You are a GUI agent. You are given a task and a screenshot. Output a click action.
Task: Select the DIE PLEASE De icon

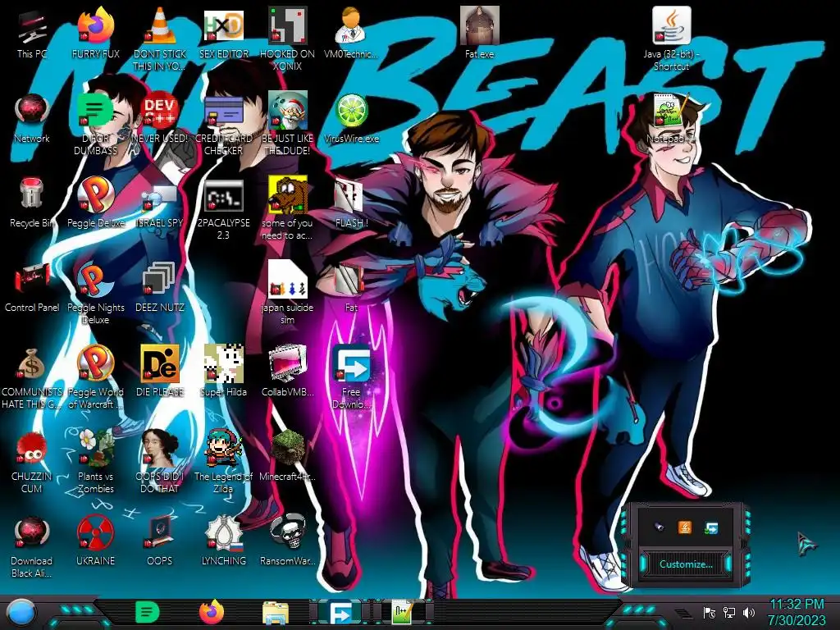click(x=160, y=372)
